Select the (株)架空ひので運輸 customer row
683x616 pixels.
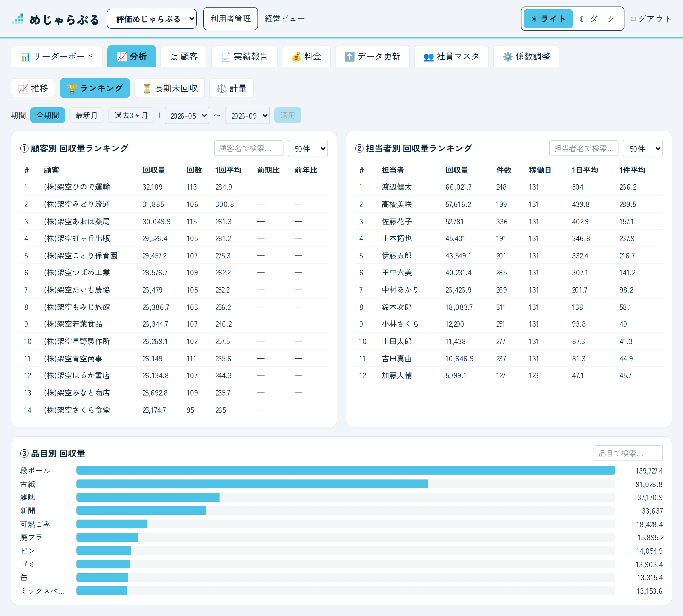[x=174, y=187]
